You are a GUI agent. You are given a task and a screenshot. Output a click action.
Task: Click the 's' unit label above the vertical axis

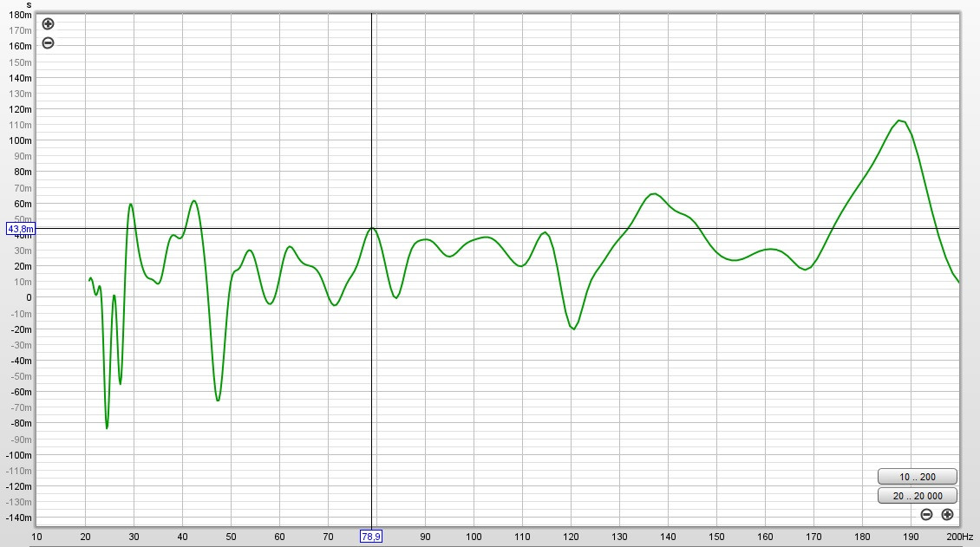pyautogui.click(x=29, y=4)
